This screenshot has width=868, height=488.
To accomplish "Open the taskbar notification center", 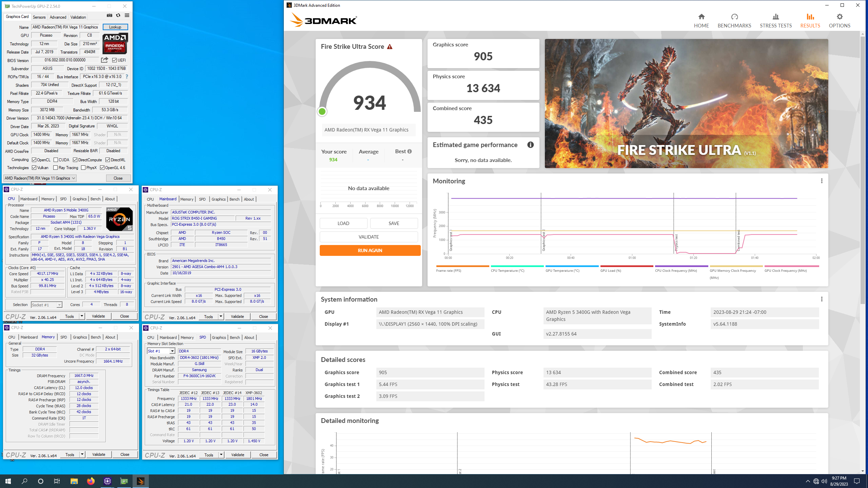I will point(857,481).
